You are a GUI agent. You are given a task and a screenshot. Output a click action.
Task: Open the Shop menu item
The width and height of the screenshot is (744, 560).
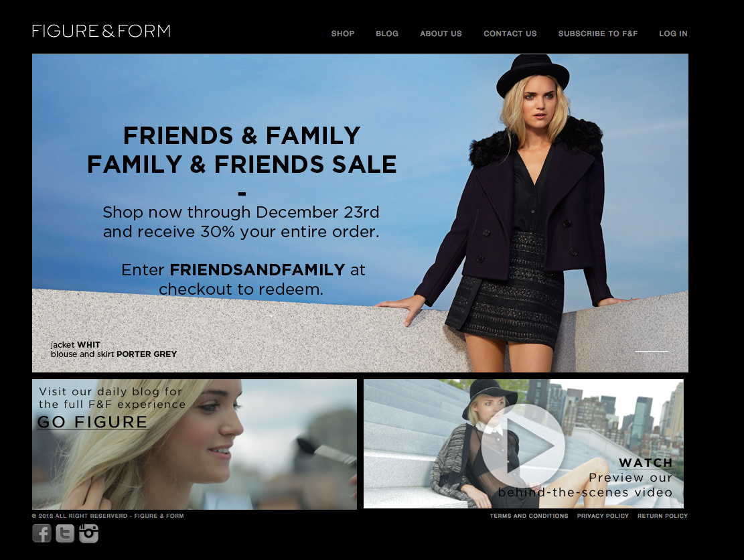click(x=343, y=33)
